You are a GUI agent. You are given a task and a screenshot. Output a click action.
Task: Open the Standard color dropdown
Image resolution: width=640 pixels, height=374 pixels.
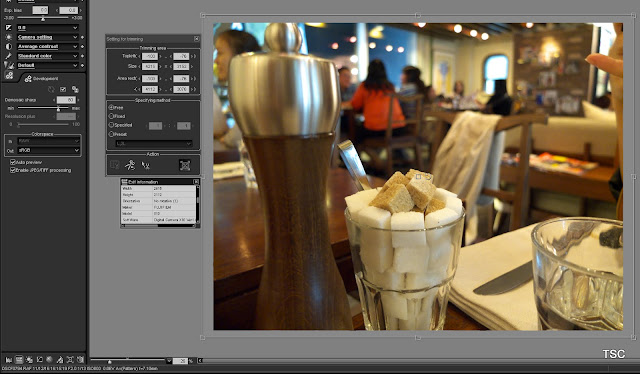coord(47,56)
